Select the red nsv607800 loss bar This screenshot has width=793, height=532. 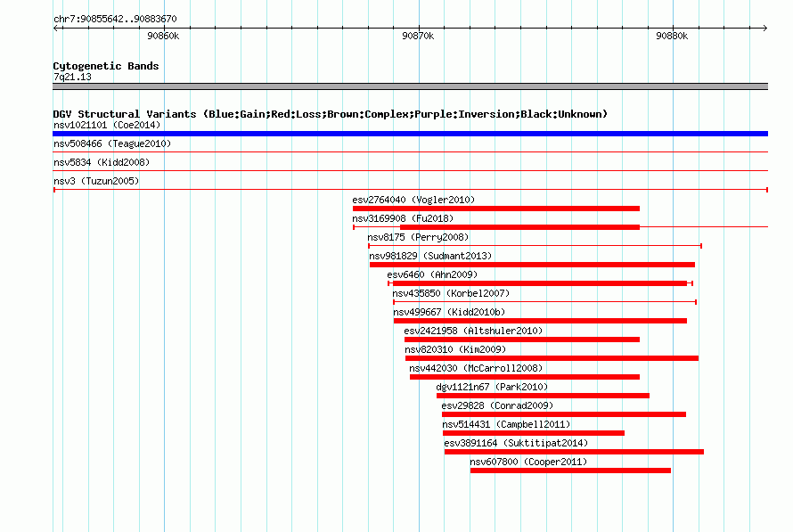coord(570,471)
